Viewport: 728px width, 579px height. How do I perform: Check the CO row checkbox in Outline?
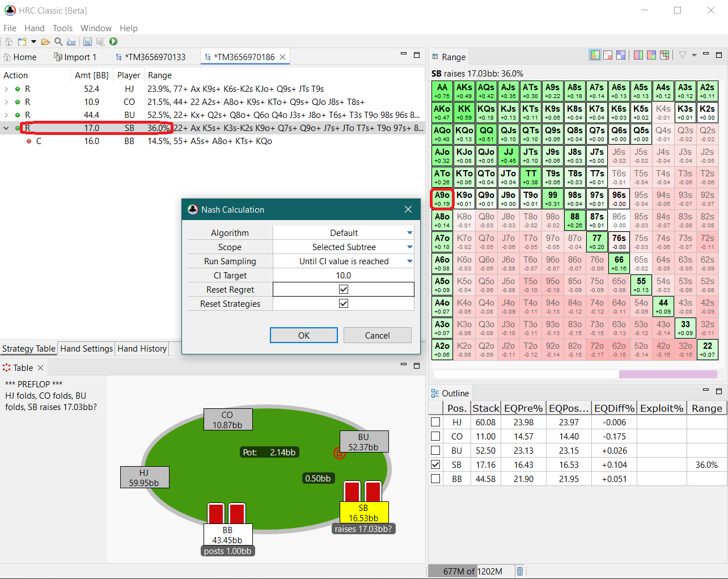[x=435, y=436]
